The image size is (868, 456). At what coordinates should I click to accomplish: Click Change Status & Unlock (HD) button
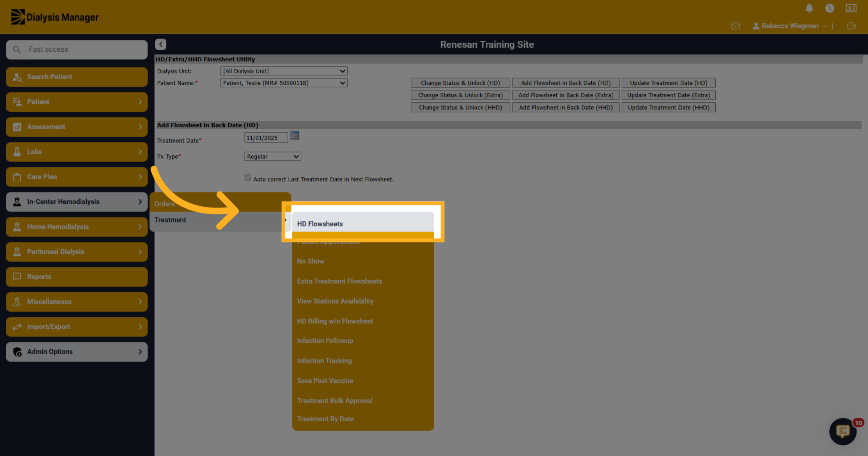(460, 83)
